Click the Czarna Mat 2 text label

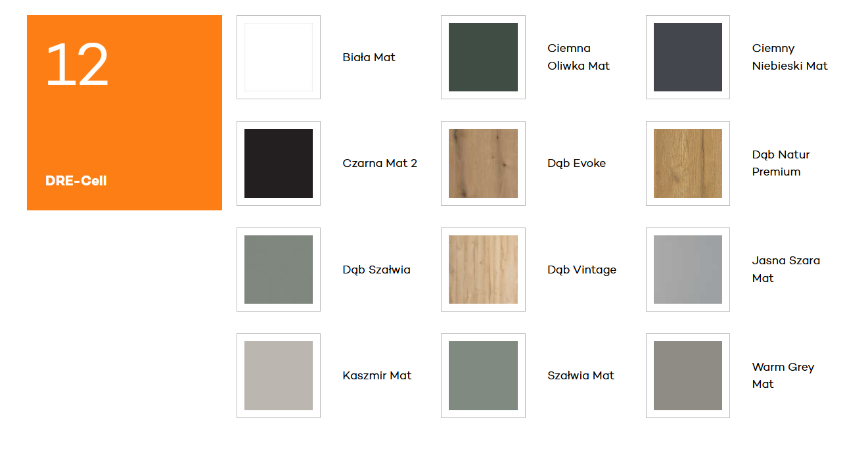coord(380,163)
